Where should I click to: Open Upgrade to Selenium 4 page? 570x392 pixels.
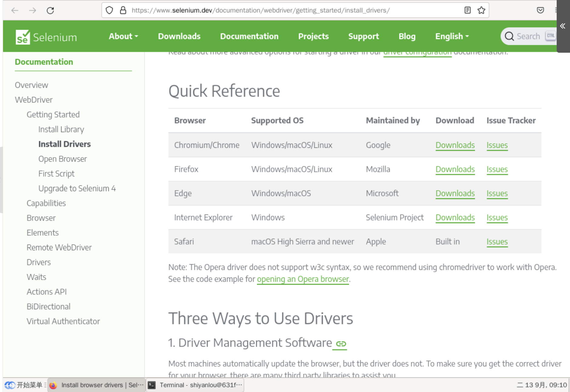coord(77,188)
